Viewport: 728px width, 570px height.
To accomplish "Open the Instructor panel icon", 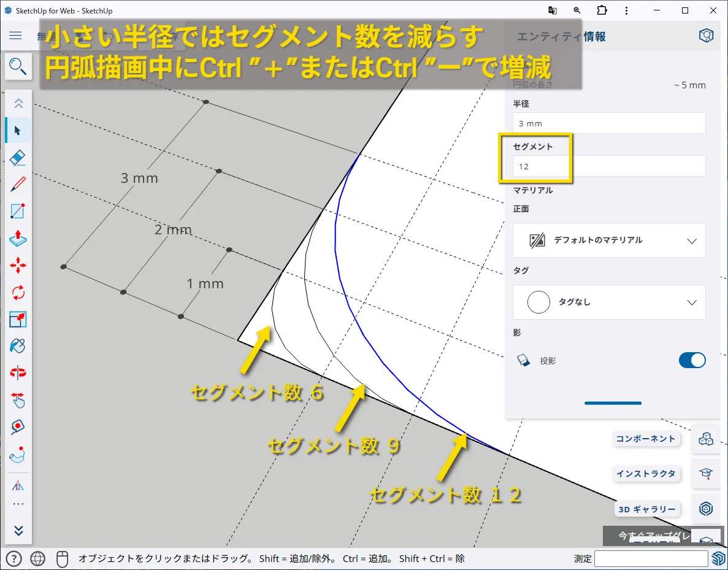I will 706,474.
